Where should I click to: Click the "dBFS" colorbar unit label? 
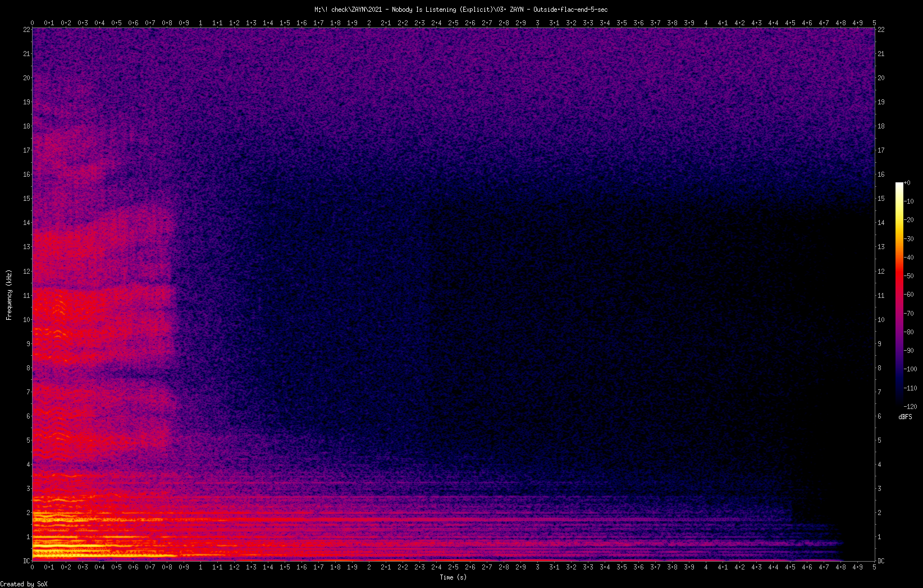[905, 417]
